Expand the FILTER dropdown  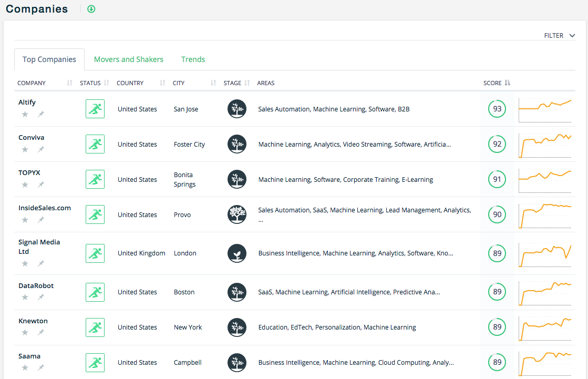[x=559, y=36]
